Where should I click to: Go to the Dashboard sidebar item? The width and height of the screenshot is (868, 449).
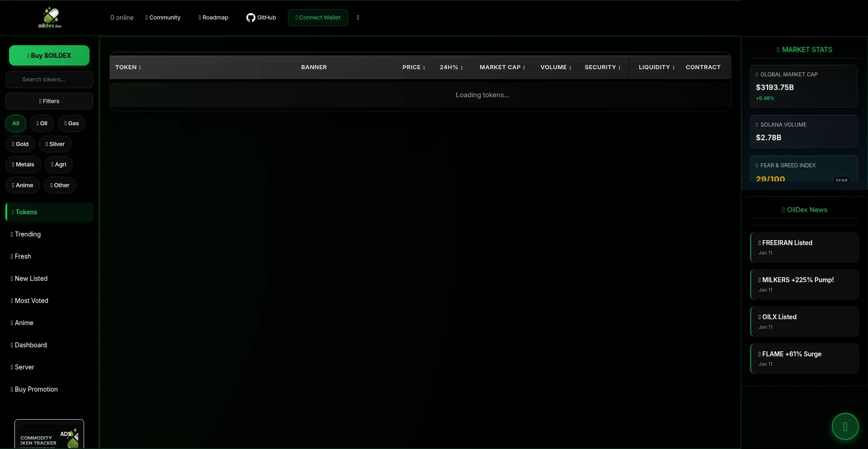coord(30,345)
